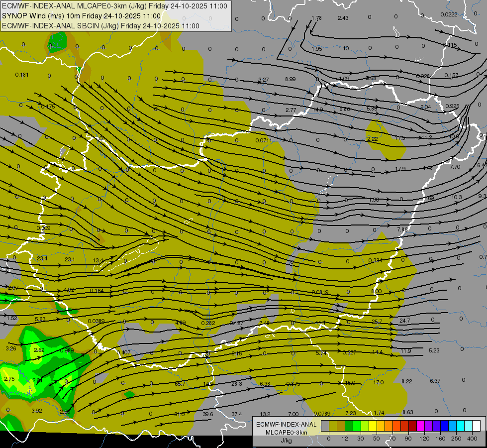Click the SBCIN (J/kg) title line
The image size is (487, 448).
point(100,26)
